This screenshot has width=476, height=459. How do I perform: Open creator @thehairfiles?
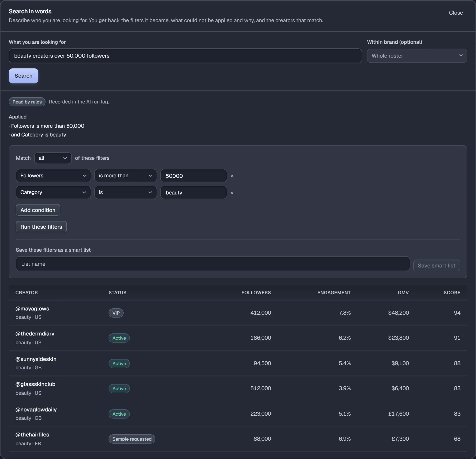pos(32,434)
